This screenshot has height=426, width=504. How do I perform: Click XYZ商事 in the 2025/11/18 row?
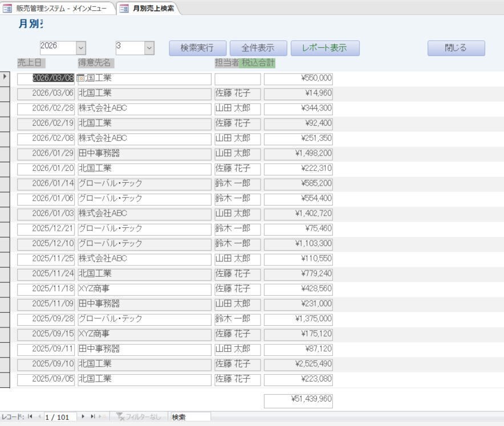tap(145, 290)
